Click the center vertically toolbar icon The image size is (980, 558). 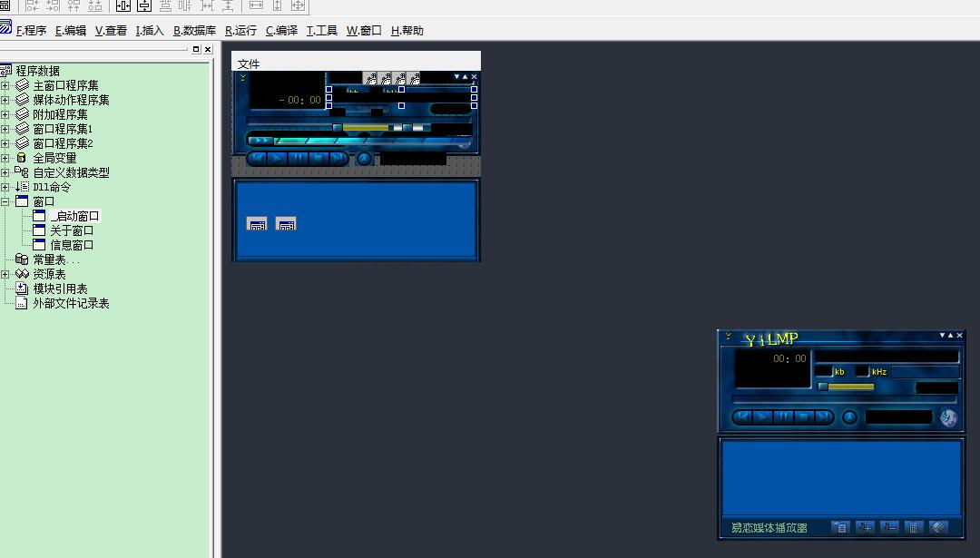pyautogui.click(x=144, y=6)
